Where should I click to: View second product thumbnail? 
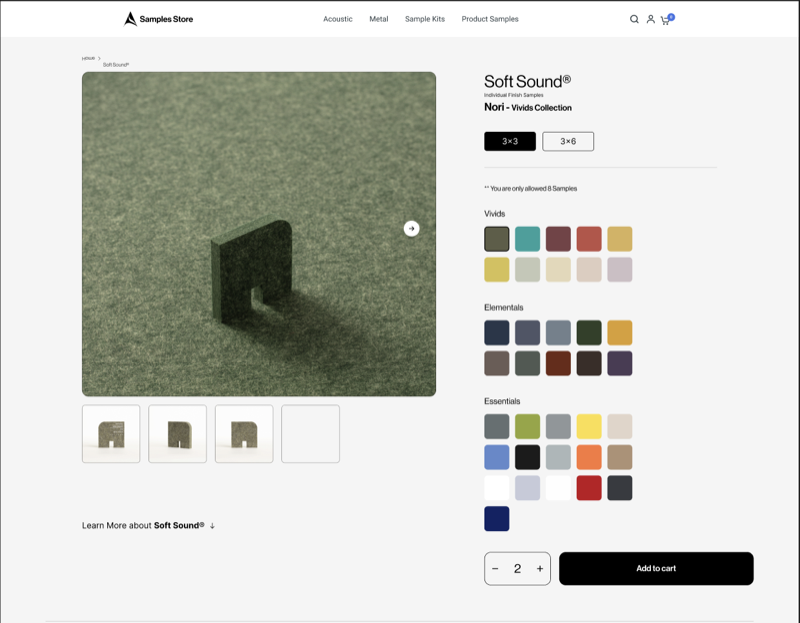[178, 434]
